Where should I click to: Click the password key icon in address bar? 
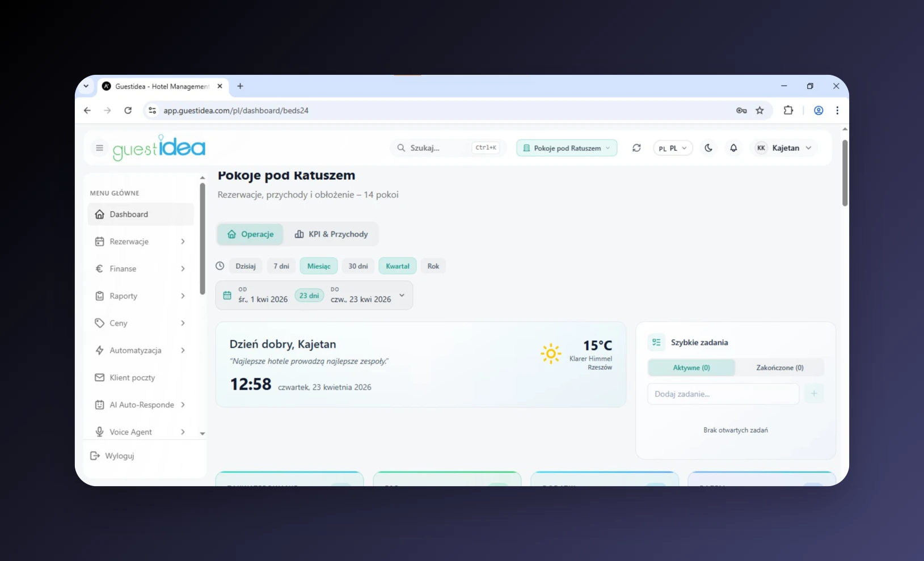click(741, 111)
